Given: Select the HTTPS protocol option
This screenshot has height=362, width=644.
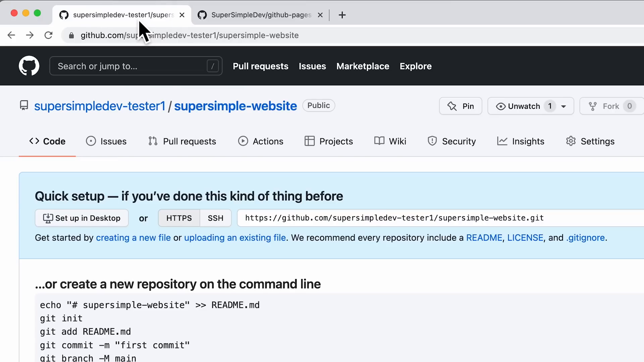Looking at the screenshot, I should 179,218.
